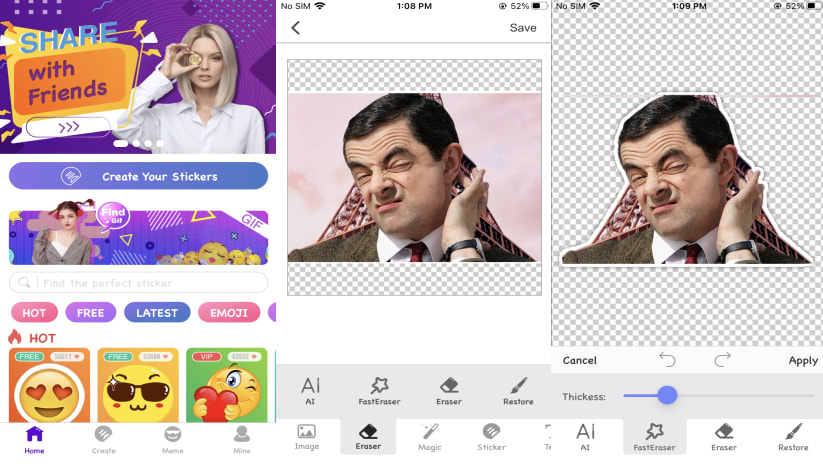
Task: Open the sunglasses emoji sticker pack
Action: tap(138, 386)
